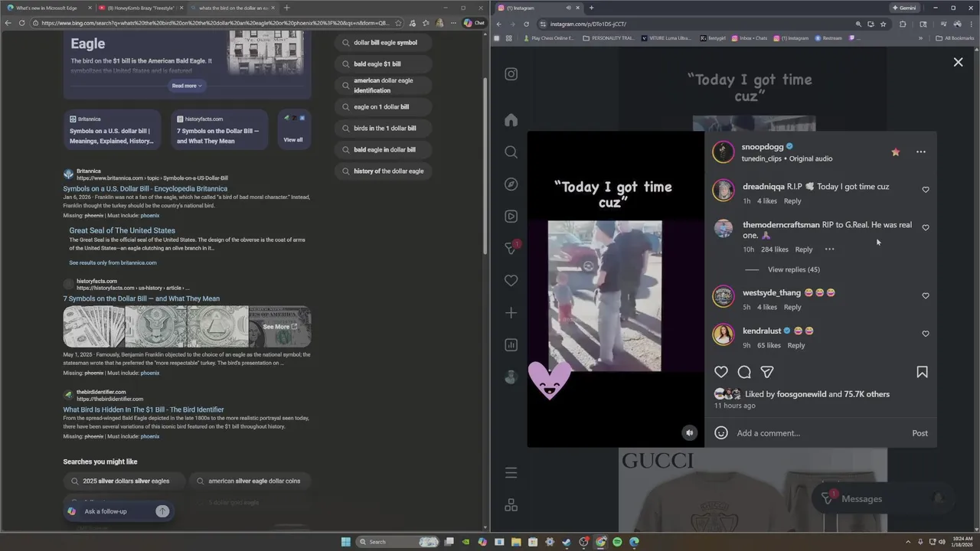Click the star favorite icon beside snoopdogg
Screen dimensions: 980x551
[895, 152]
